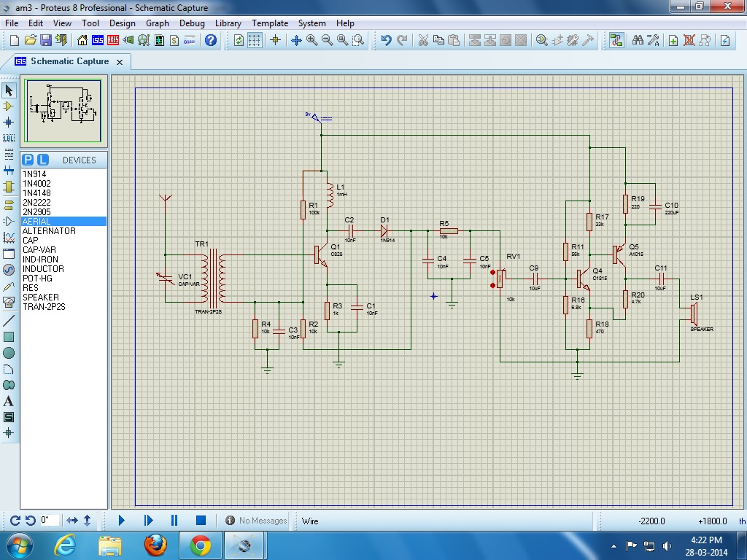Click the Help question mark icon

tap(211, 40)
